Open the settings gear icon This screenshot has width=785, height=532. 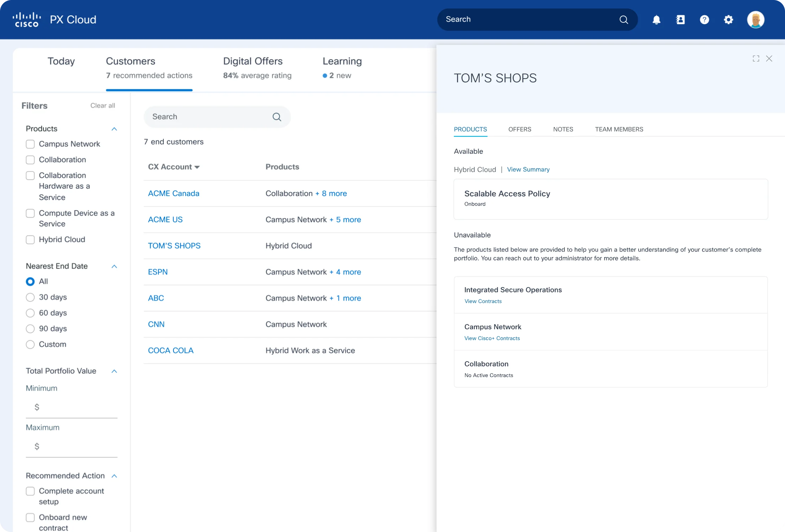[x=728, y=19]
